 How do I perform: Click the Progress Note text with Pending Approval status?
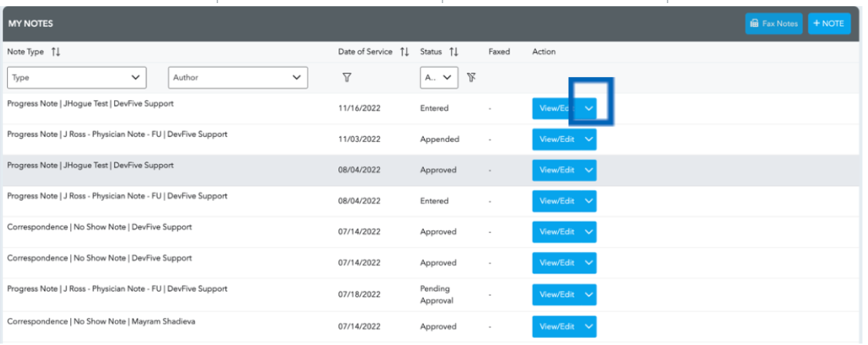click(x=117, y=289)
